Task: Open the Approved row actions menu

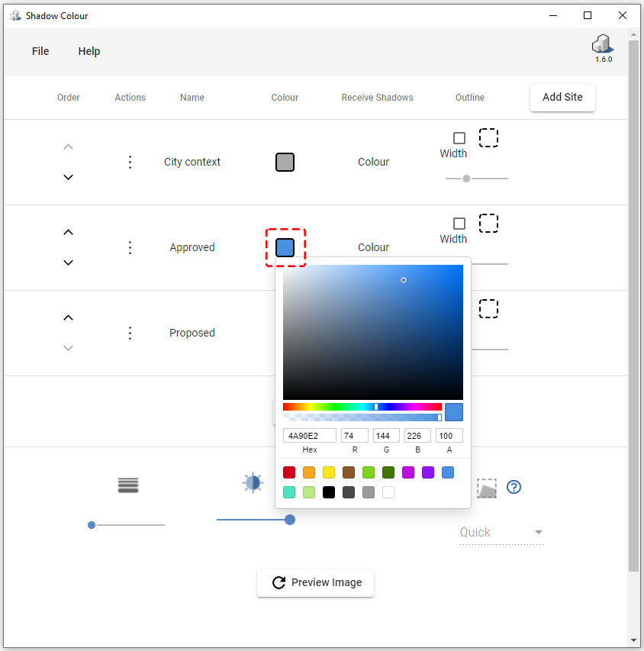Action: 130,247
